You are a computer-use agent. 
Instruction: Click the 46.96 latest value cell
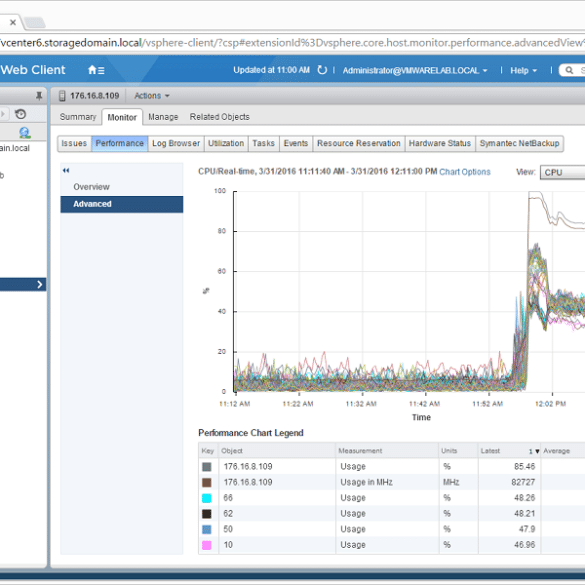point(510,545)
